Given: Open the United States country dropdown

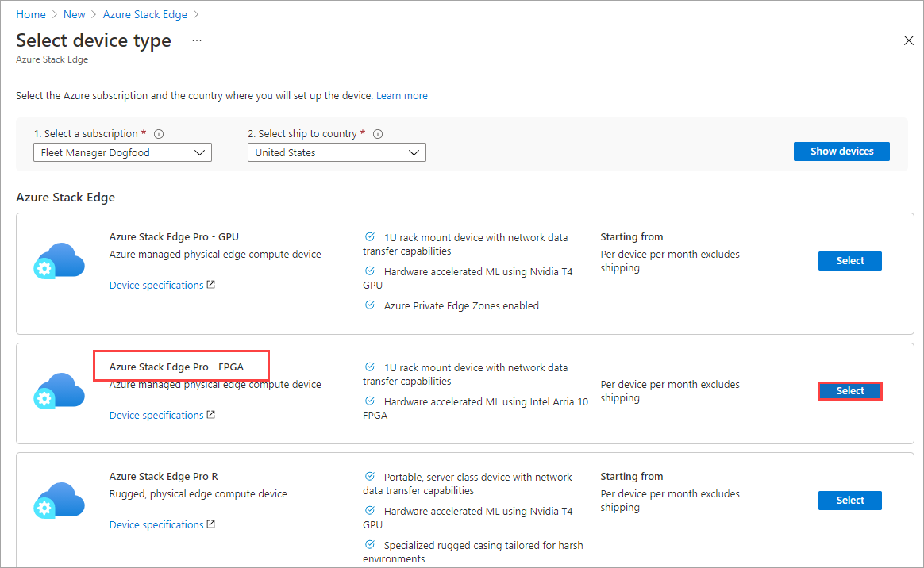Looking at the screenshot, I should 337,152.
